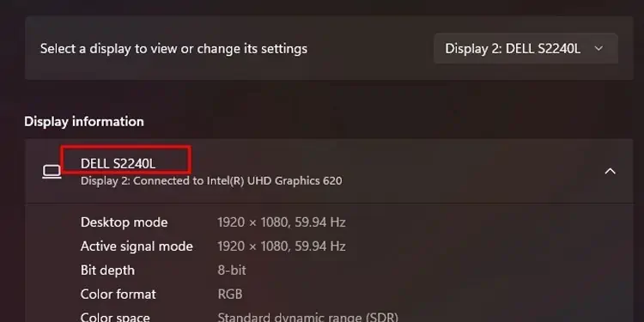Select the DELL S2240L display name heading
This screenshot has width=644, height=322.
point(118,163)
